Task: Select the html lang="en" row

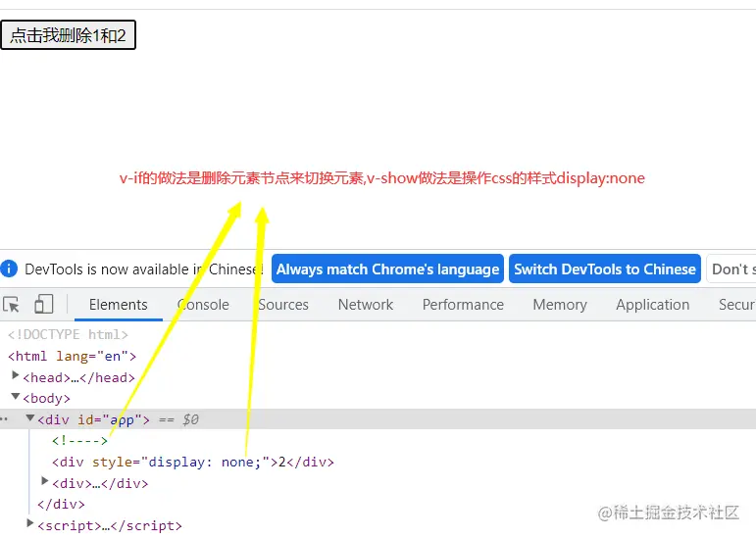Action: pos(73,356)
